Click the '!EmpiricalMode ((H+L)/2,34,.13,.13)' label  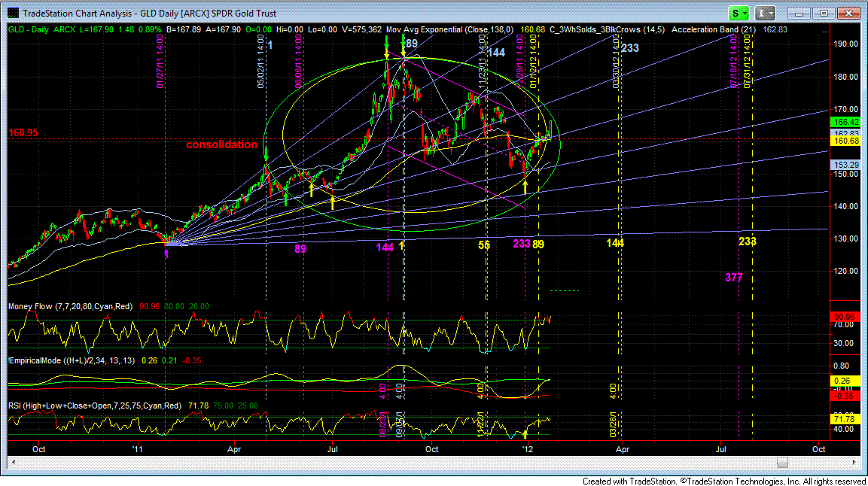tap(72, 360)
